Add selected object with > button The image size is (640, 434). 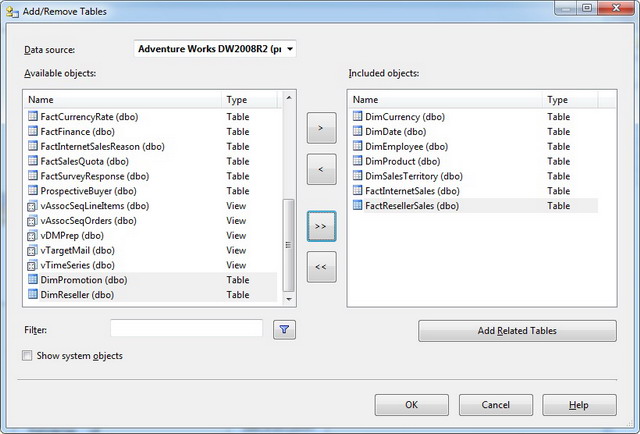point(322,128)
